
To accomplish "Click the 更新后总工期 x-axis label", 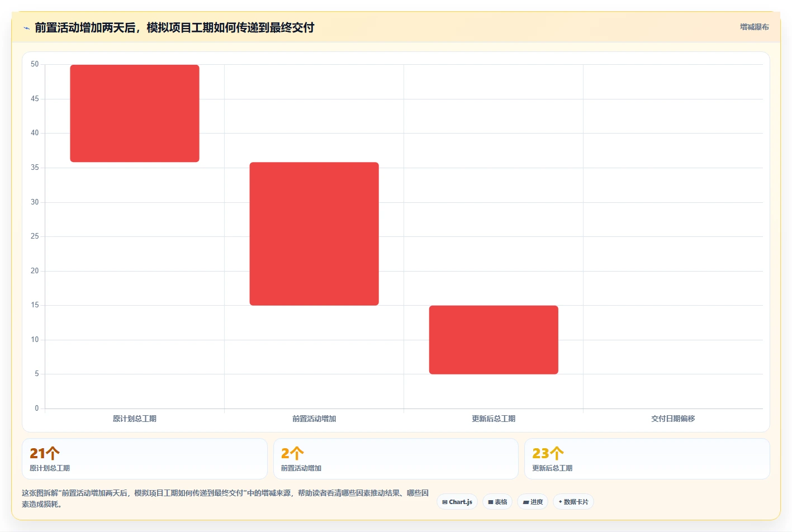I will pyautogui.click(x=494, y=419).
